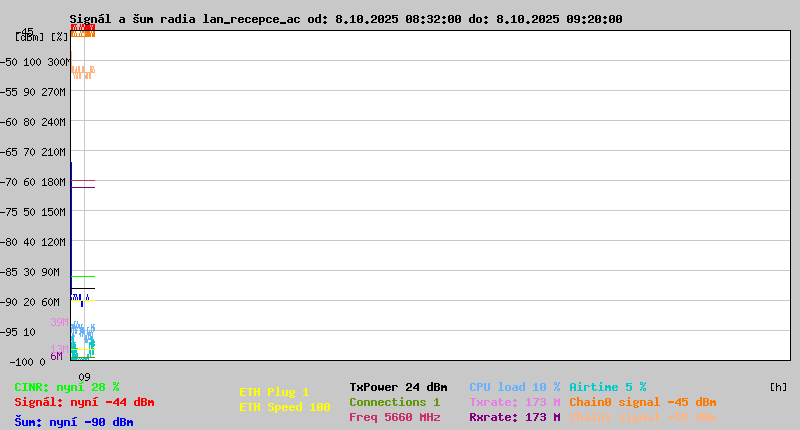Click the '09' hour tick label

click(x=84, y=377)
